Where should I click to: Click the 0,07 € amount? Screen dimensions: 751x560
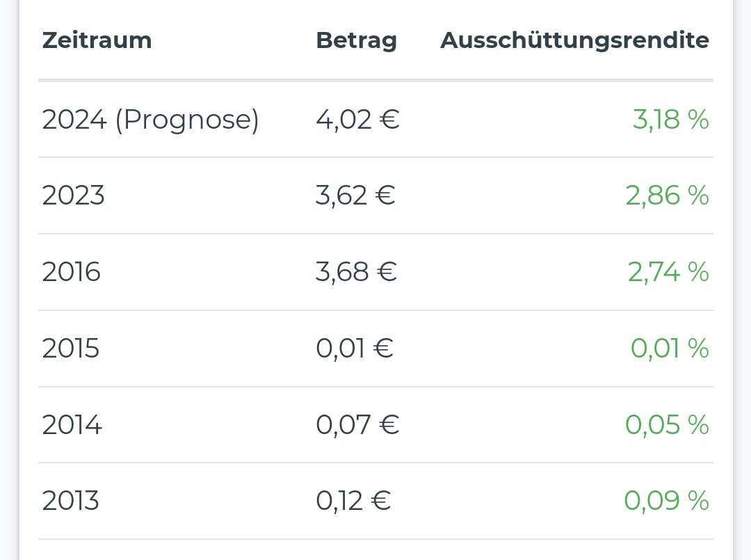coord(357,424)
